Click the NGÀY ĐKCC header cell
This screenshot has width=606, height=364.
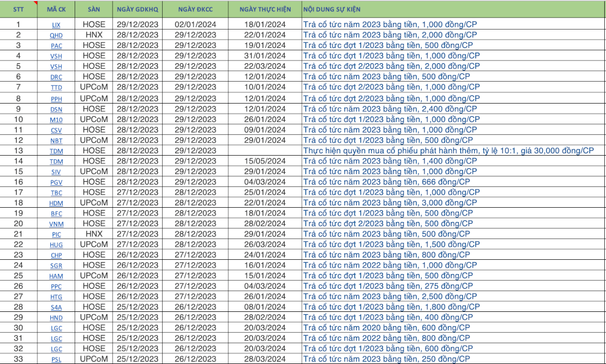point(195,9)
